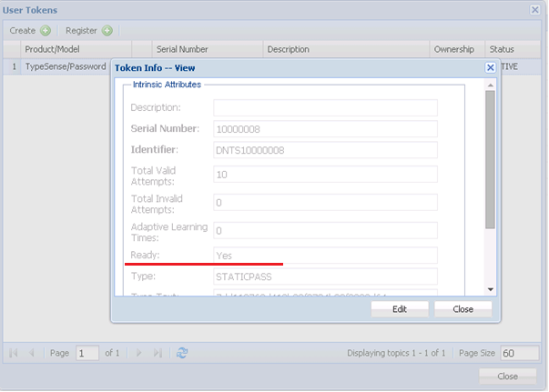Screen dimensions: 549x392
Task: Click the dialog's vertical scrollbar thumb
Action: 490,159
